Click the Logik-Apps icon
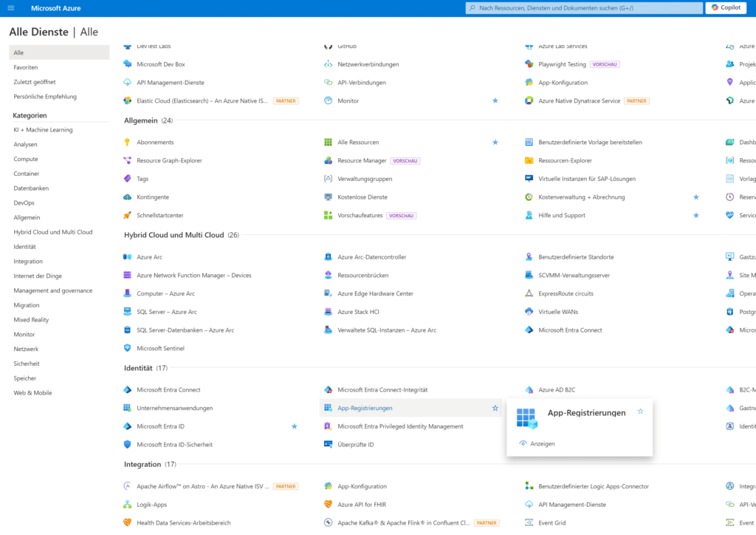Image resolution: width=756 pixels, height=535 pixels. click(x=127, y=505)
